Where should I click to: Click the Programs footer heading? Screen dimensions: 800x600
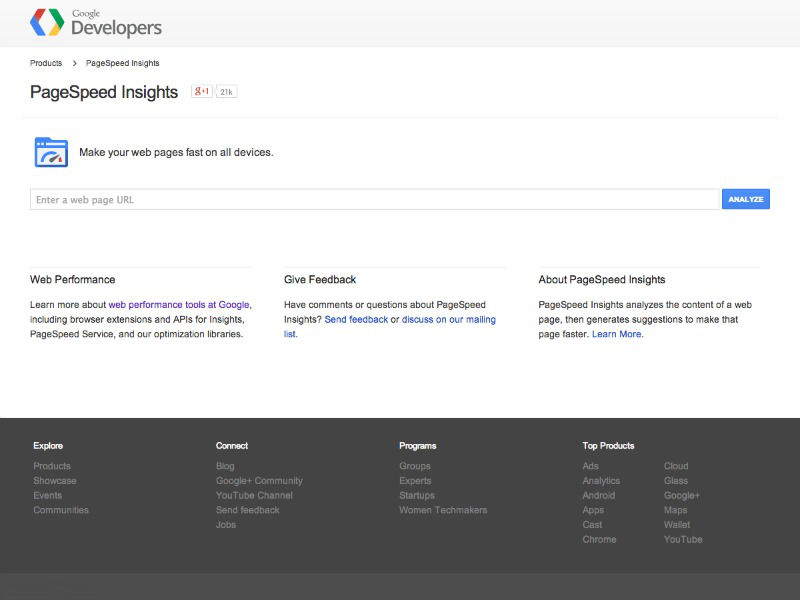(x=417, y=445)
